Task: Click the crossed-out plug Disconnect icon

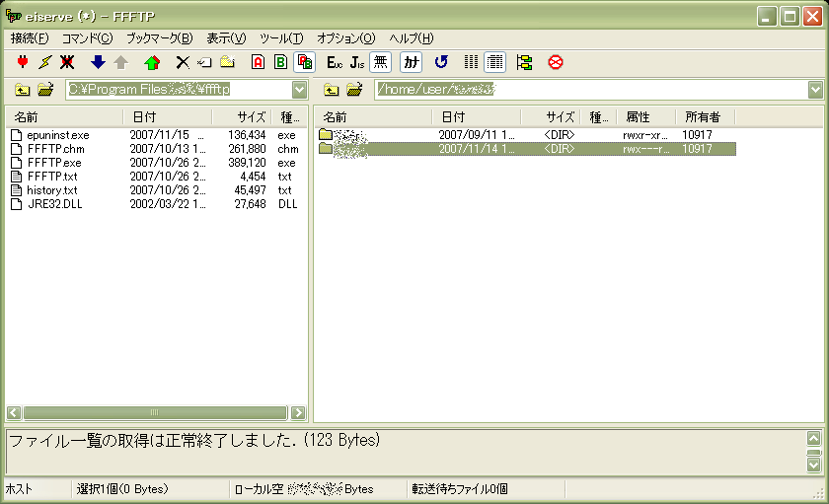Action: (67, 62)
